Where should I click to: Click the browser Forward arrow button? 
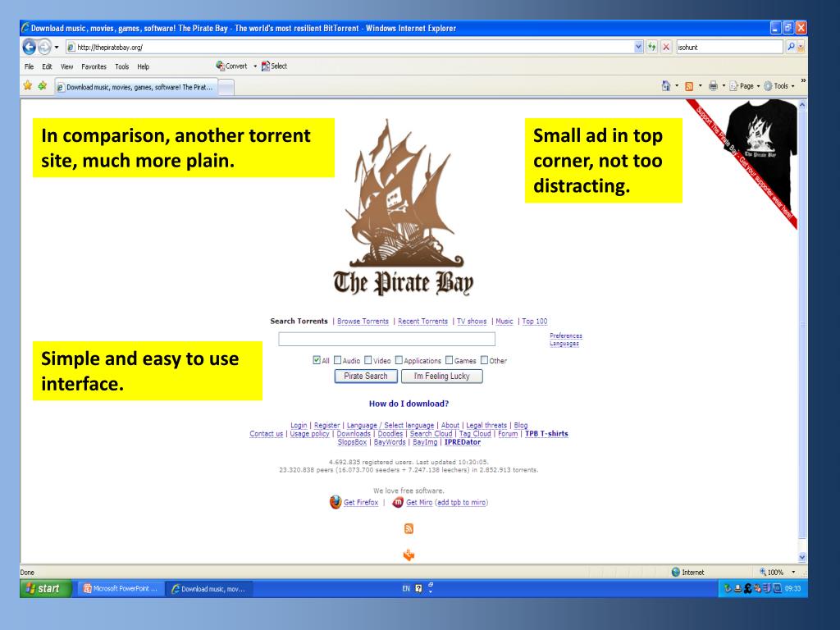pyautogui.click(x=44, y=47)
